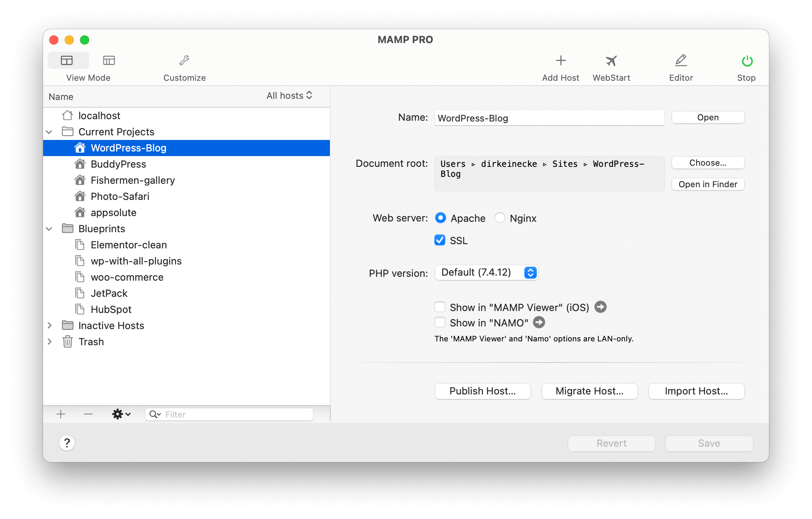Viewport: 812px width, 519px height.
Task: Click the Elementor-clean blueprint document icon
Action: pos(80,245)
